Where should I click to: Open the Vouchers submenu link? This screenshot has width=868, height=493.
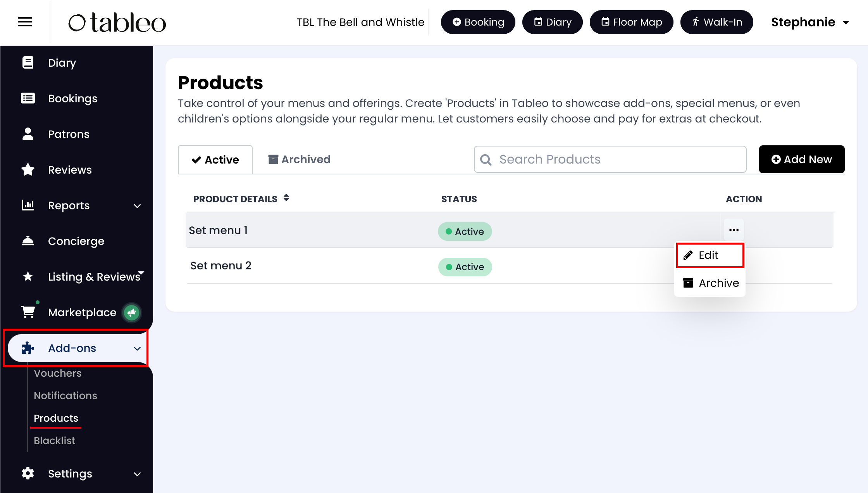coord(58,373)
